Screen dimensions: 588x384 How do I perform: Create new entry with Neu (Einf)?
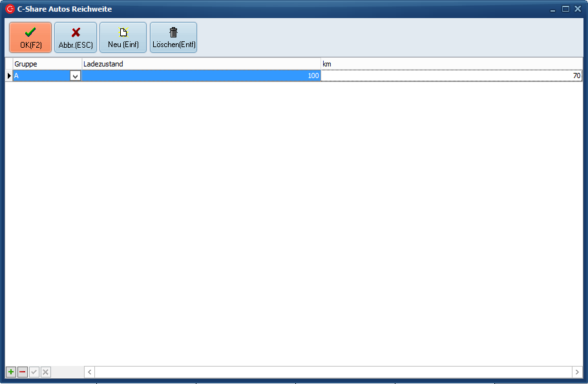(123, 37)
